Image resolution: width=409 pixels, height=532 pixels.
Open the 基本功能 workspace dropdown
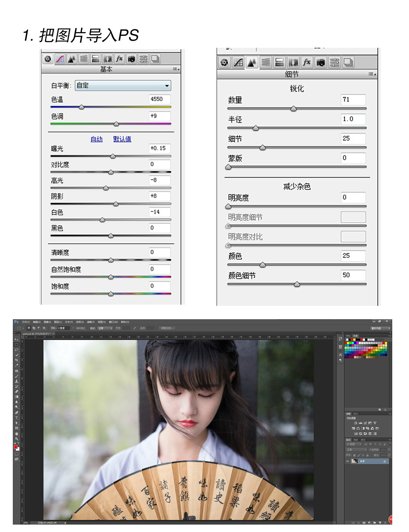380,328
